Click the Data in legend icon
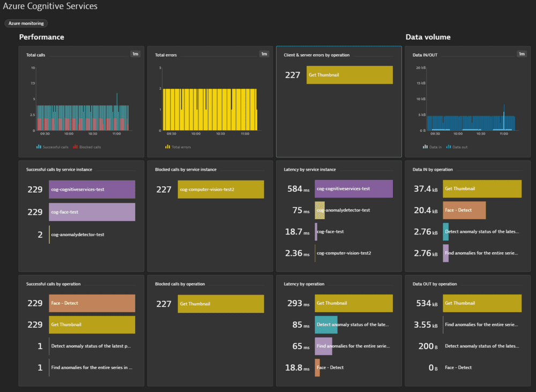 pyautogui.click(x=425, y=147)
